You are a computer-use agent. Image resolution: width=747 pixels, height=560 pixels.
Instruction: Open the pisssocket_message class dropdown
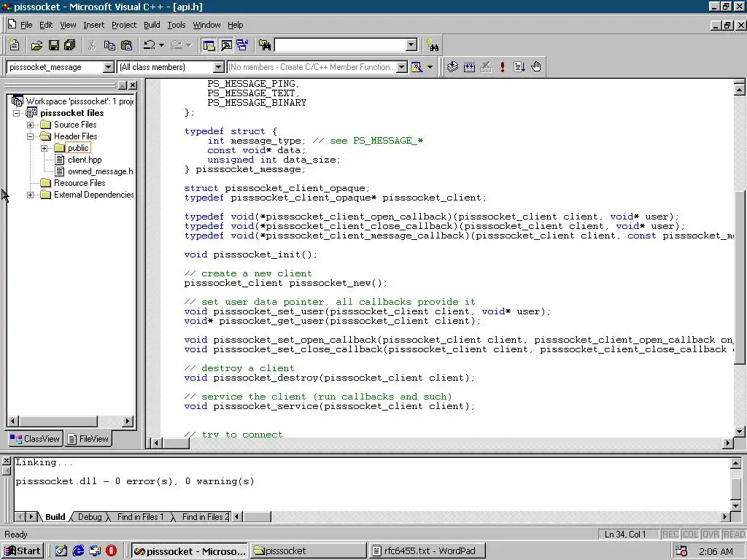coord(109,67)
